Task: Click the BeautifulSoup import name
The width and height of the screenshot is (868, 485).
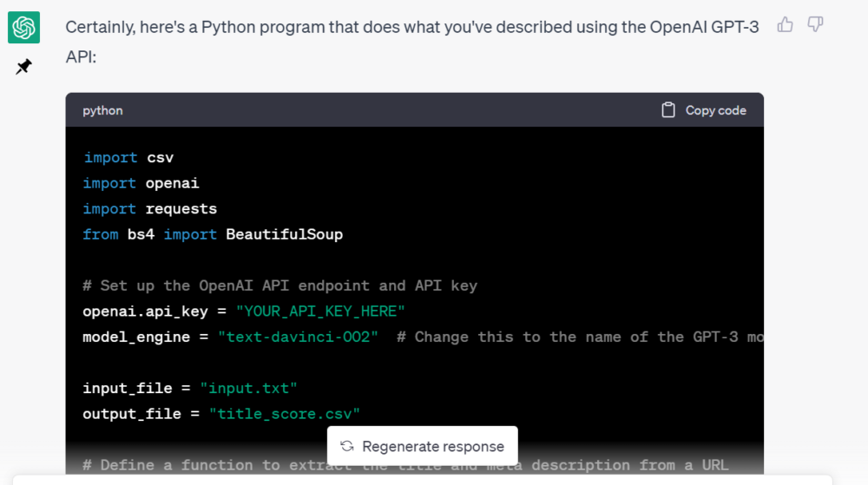Action: coord(284,234)
